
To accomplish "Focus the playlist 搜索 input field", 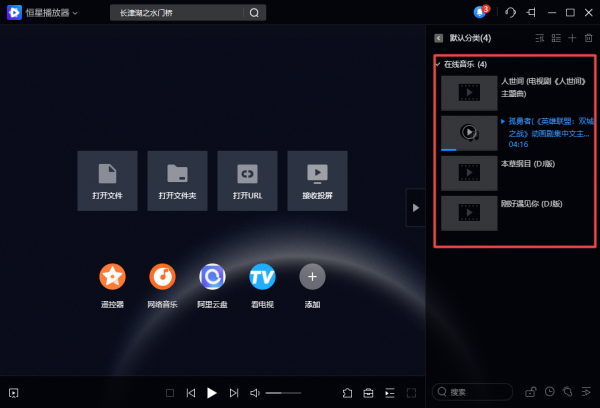I will coord(473,392).
